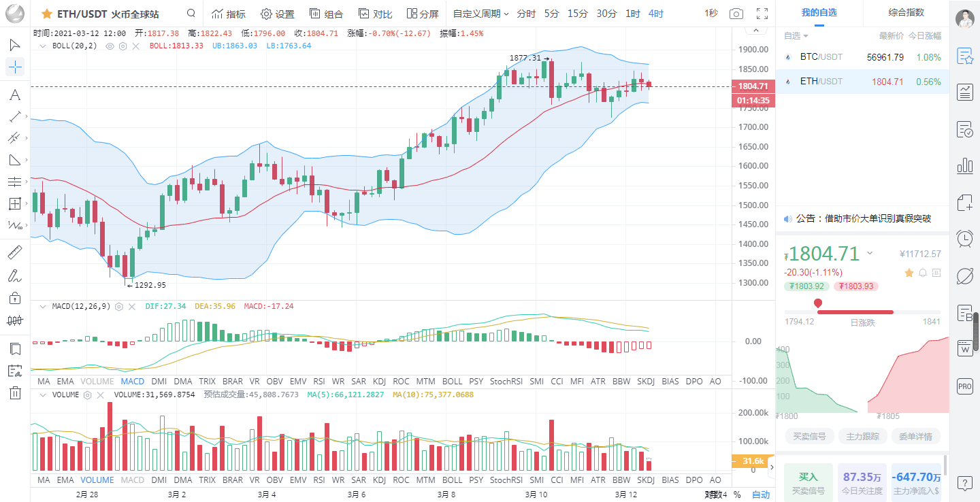
Task: Click the right panel vertical scrollbar
Action: [x=945, y=465]
